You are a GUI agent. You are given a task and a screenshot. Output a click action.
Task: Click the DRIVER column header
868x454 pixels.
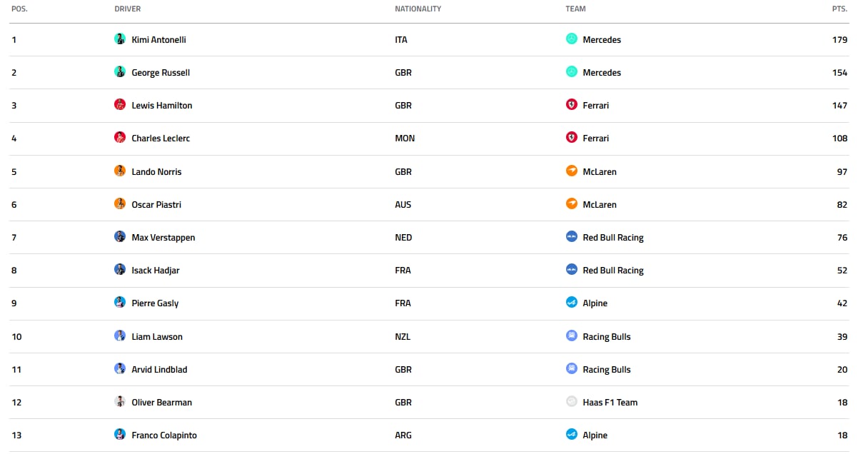point(128,9)
